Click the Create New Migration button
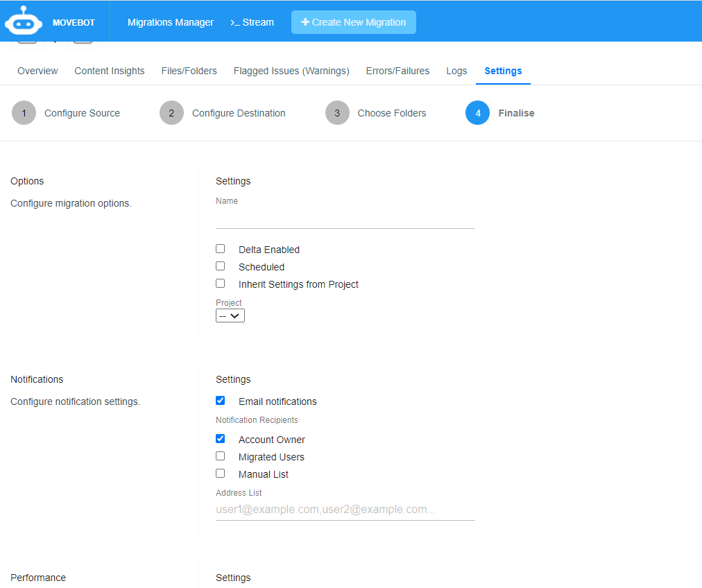This screenshot has height=588, width=702. [354, 22]
